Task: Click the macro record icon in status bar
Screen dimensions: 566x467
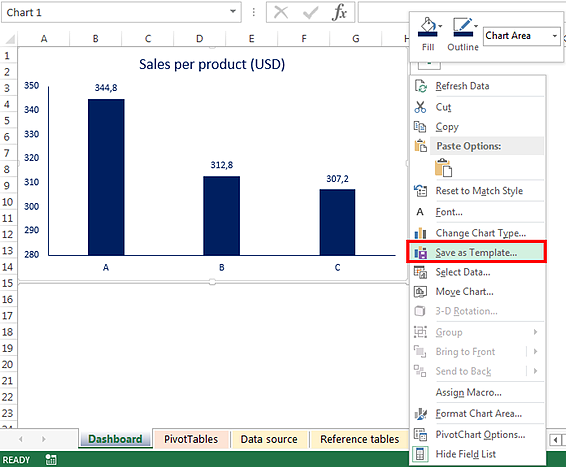Action: click(x=51, y=459)
